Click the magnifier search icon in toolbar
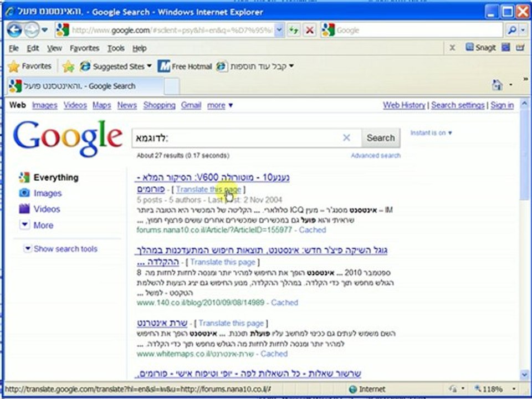Image resolution: width=532 pixels, height=399 pixels. (511, 30)
